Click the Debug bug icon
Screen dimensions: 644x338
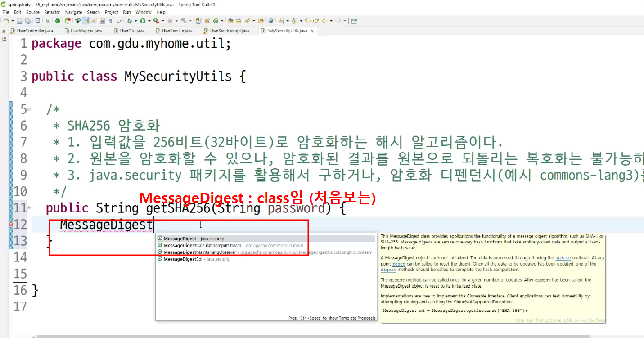click(129, 21)
